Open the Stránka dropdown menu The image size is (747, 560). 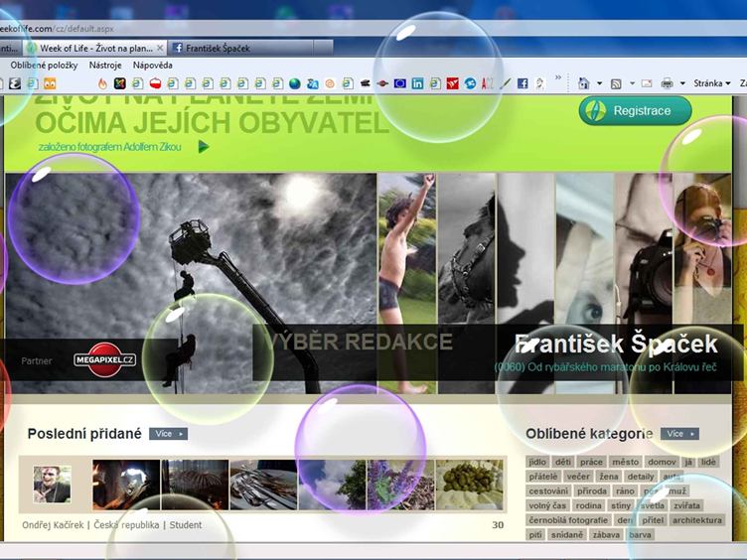(712, 83)
